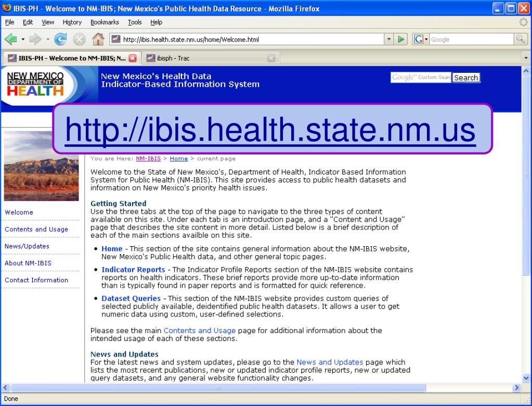The image size is (532, 406).
Task: Open the Help menu
Action: (x=157, y=22)
